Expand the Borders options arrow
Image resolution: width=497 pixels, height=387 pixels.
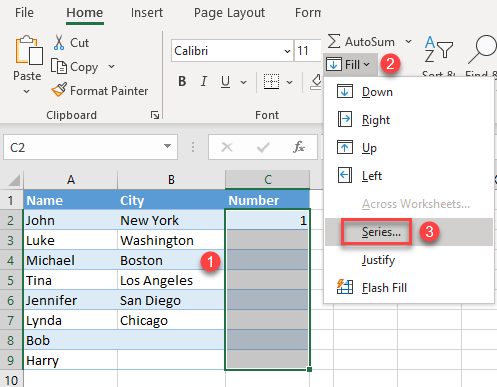click(x=289, y=82)
